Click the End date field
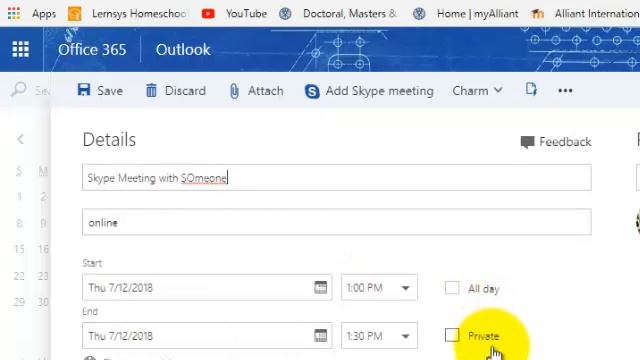 [x=207, y=336]
